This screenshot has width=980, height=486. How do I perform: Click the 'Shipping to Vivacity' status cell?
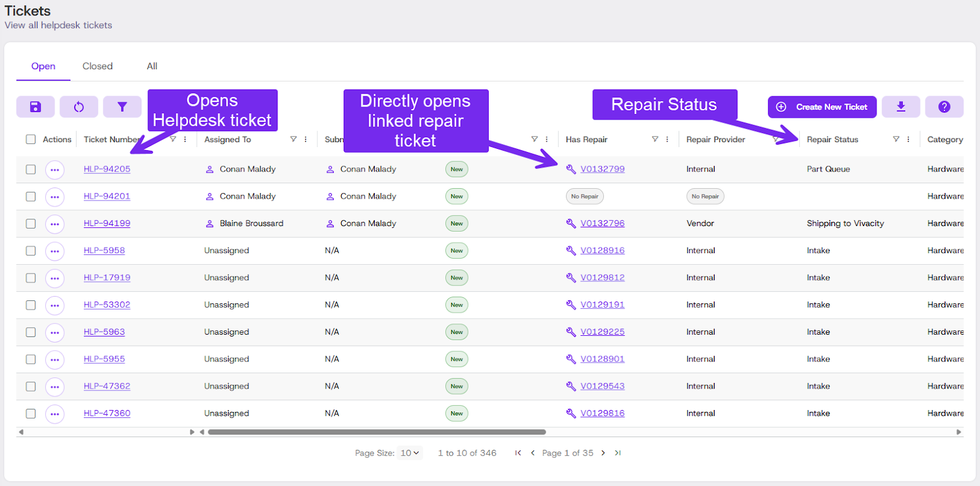click(x=845, y=223)
